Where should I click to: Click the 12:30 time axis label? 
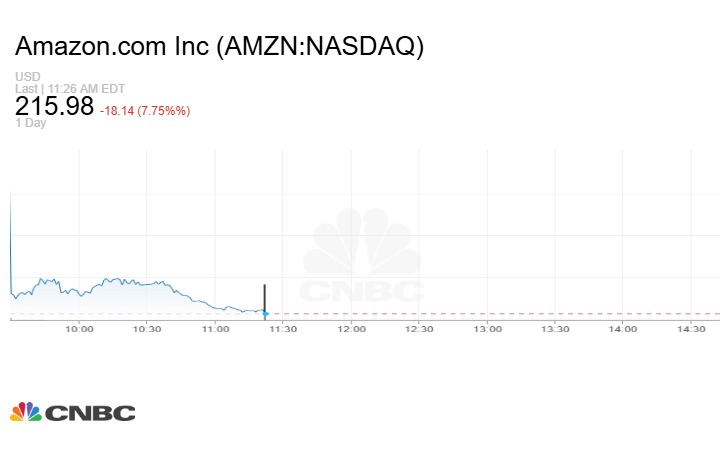coord(419,328)
